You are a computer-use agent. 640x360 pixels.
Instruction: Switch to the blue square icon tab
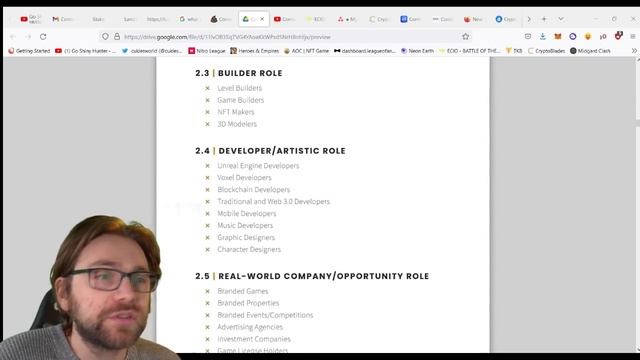click(x=410, y=19)
